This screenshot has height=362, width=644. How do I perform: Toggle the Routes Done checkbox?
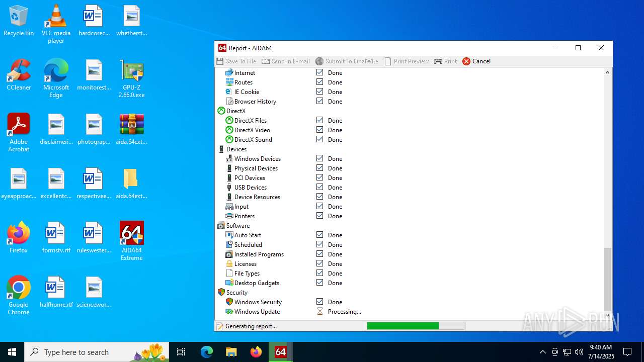320,82
